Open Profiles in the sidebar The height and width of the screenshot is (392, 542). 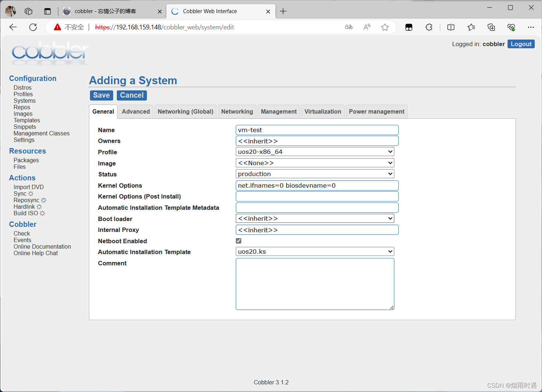click(23, 94)
